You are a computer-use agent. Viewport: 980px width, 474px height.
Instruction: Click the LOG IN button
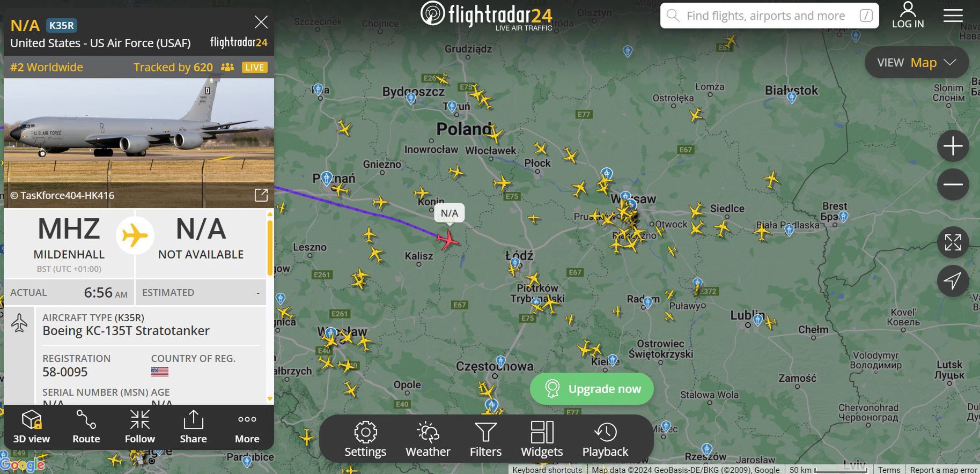[x=908, y=15]
